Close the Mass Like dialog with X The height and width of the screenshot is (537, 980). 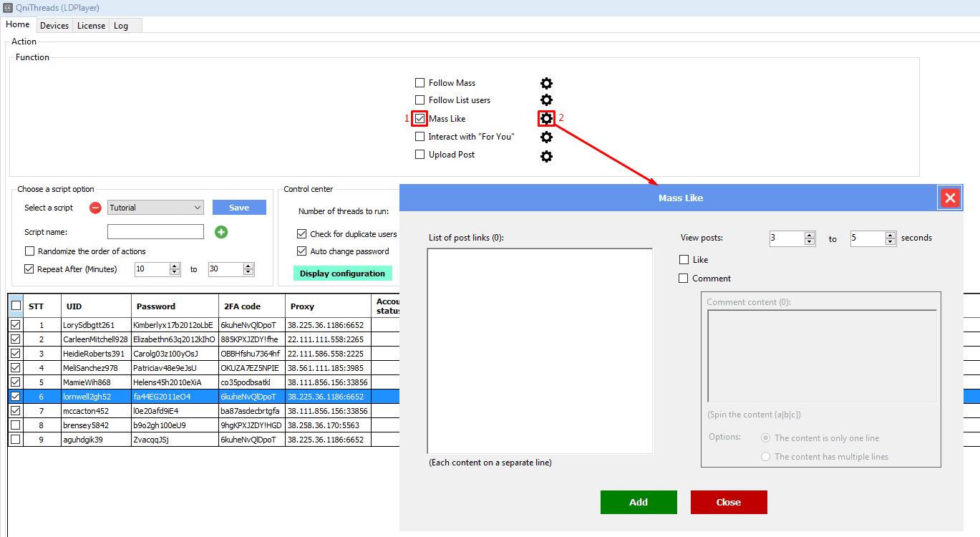[950, 198]
